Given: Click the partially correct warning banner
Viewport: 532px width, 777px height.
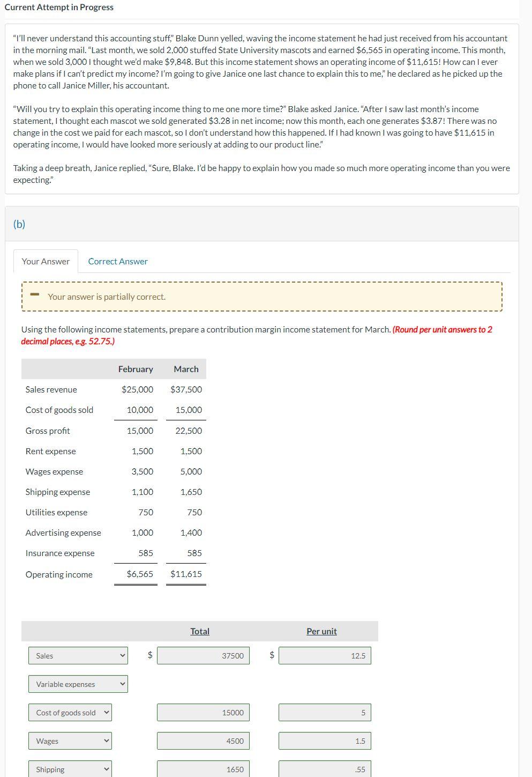Looking at the screenshot, I should coord(262,296).
